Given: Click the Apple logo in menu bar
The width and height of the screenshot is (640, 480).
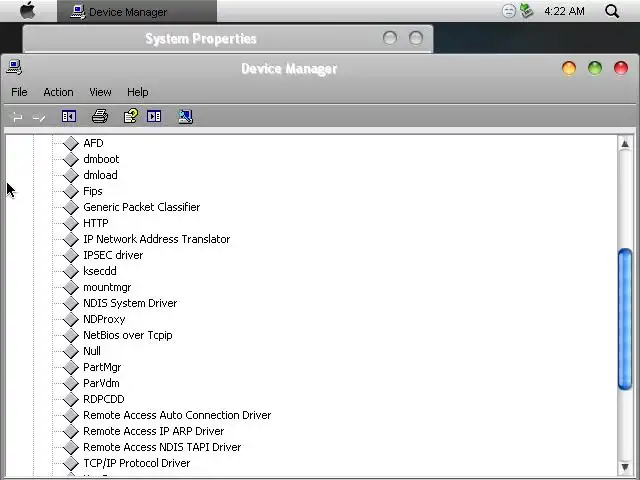Looking at the screenshot, I should point(27,11).
